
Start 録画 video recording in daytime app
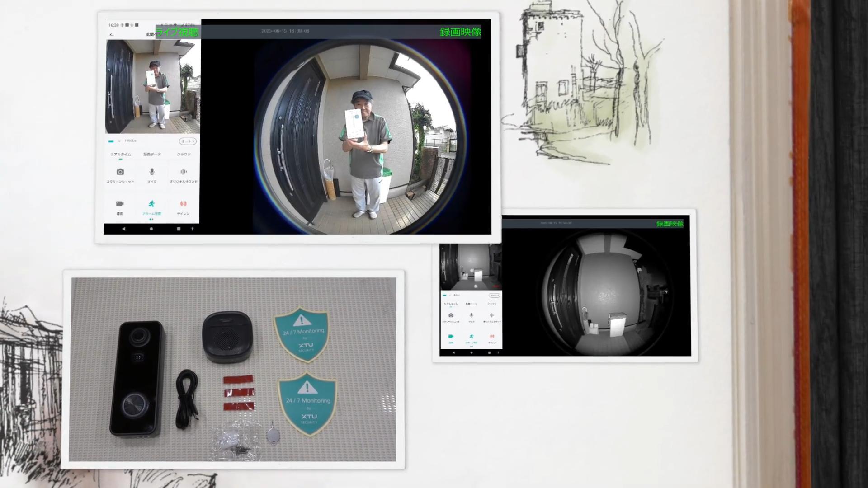click(120, 207)
